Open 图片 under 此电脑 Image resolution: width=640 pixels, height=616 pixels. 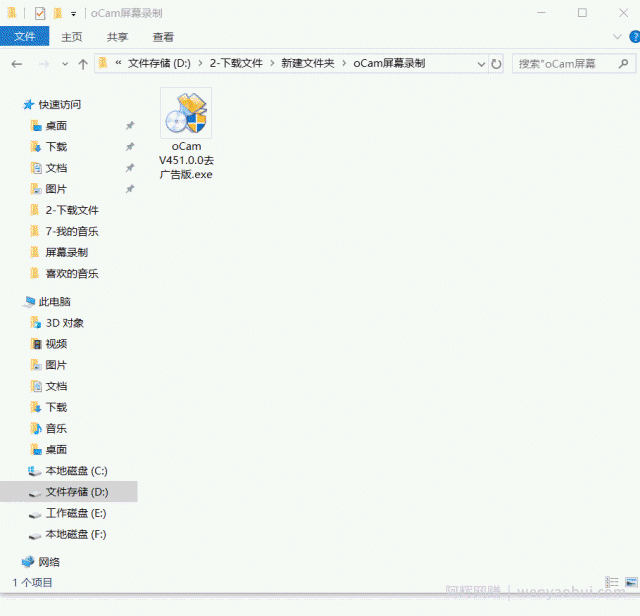click(56, 365)
